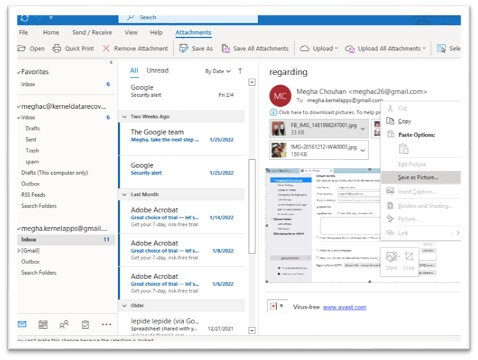
Task: Select Inbox under Favorites
Action: [x=28, y=84]
